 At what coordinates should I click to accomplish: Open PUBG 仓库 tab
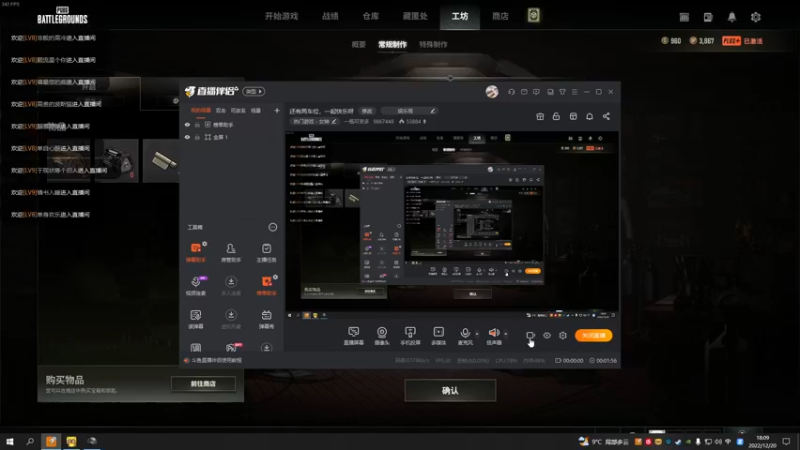[370, 16]
